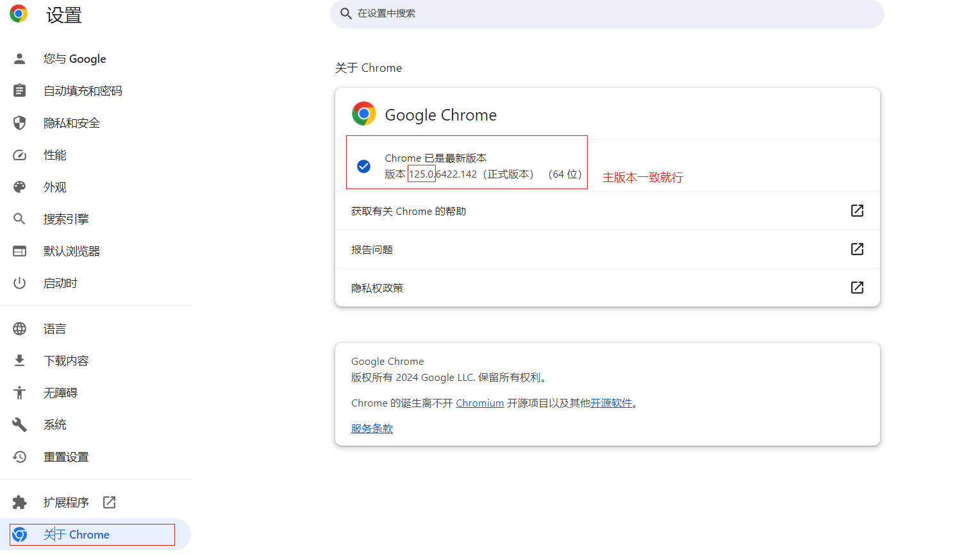The height and width of the screenshot is (554, 980).
Task: Click the blue checkmark update status icon
Action: click(363, 167)
